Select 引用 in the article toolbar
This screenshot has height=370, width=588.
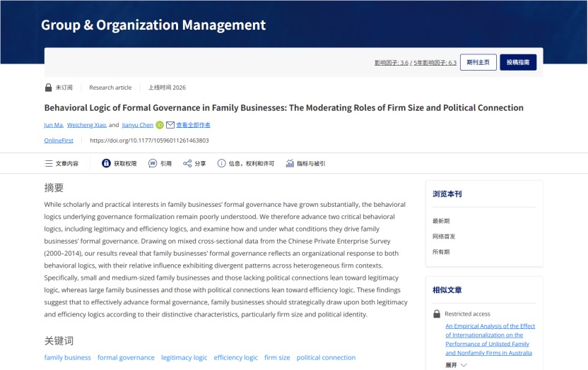[160, 163]
